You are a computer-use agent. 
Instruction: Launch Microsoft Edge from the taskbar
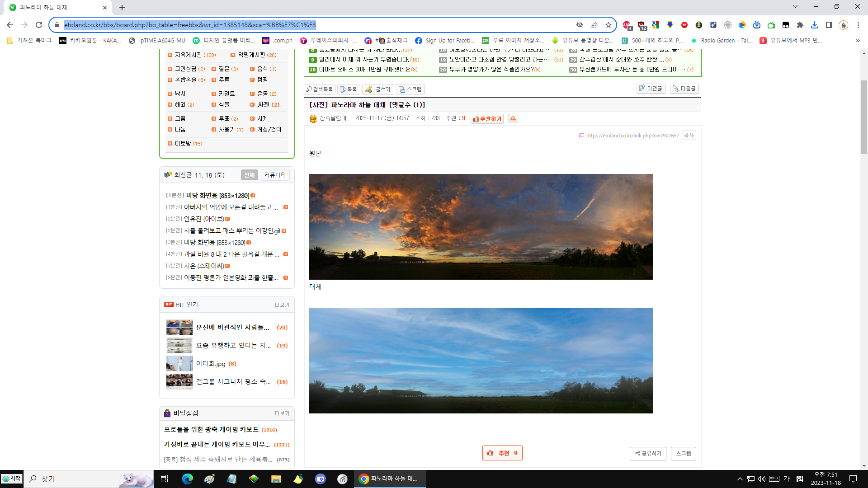187,479
